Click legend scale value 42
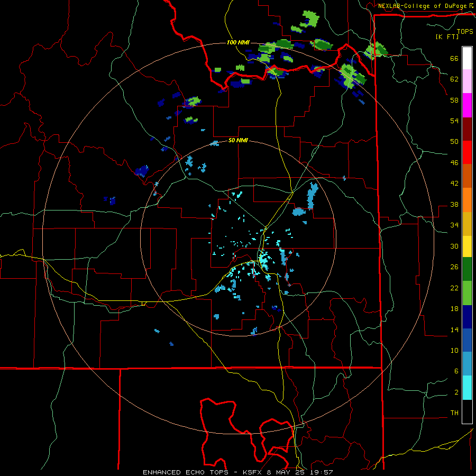Viewport: 476px width, 476px height. (x=454, y=184)
